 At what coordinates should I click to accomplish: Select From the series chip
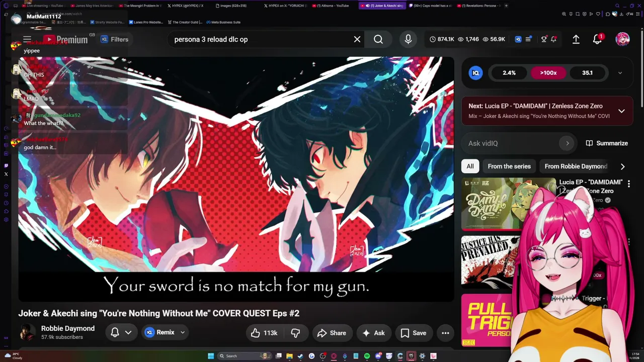coord(509,166)
